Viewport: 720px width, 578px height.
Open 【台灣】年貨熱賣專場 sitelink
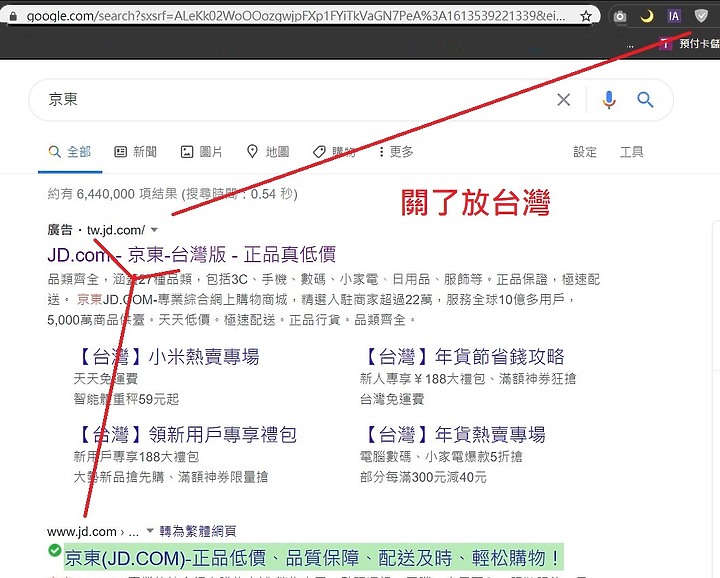[x=455, y=435]
